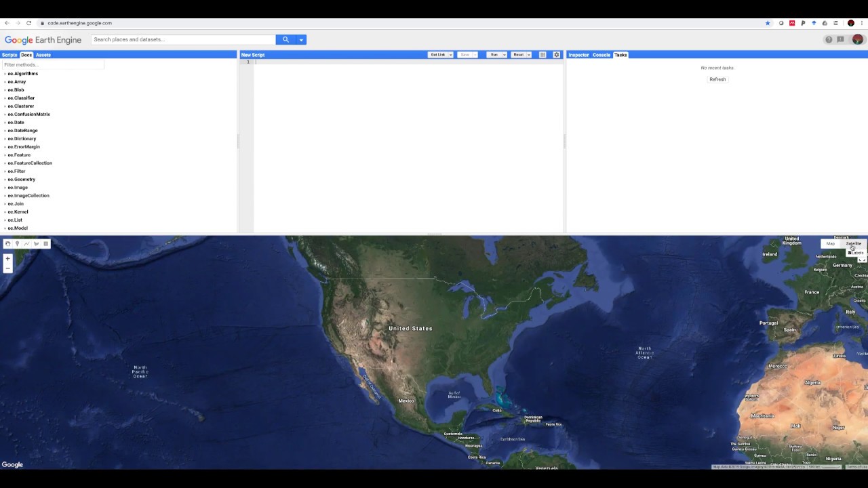868x488 pixels.
Task: Click the Run button
Action: point(494,55)
